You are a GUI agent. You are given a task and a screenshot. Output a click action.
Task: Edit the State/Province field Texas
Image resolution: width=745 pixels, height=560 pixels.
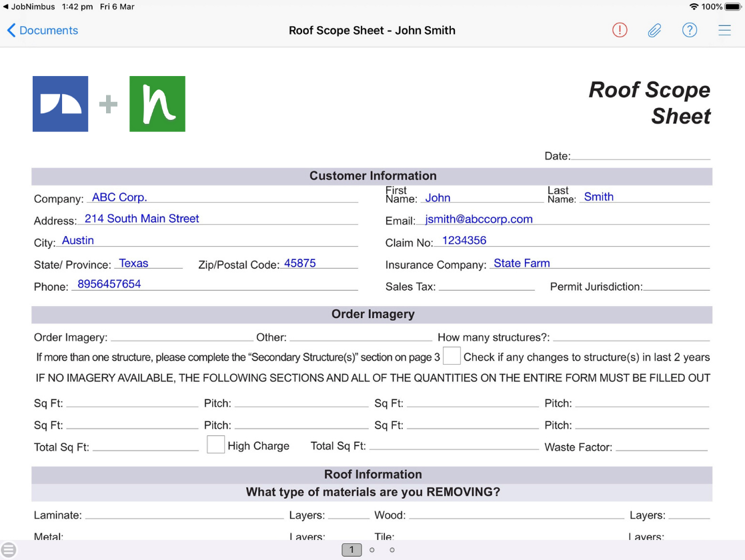click(x=148, y=263)
